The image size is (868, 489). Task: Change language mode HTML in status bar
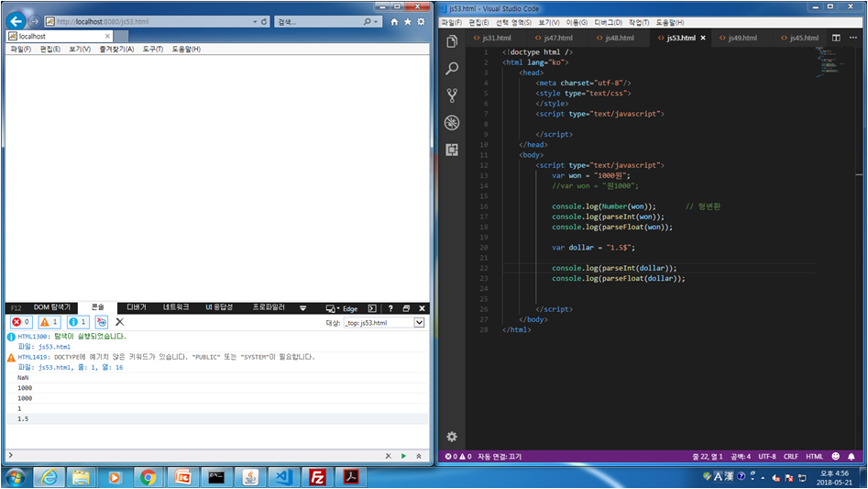(x=814, y=456)
